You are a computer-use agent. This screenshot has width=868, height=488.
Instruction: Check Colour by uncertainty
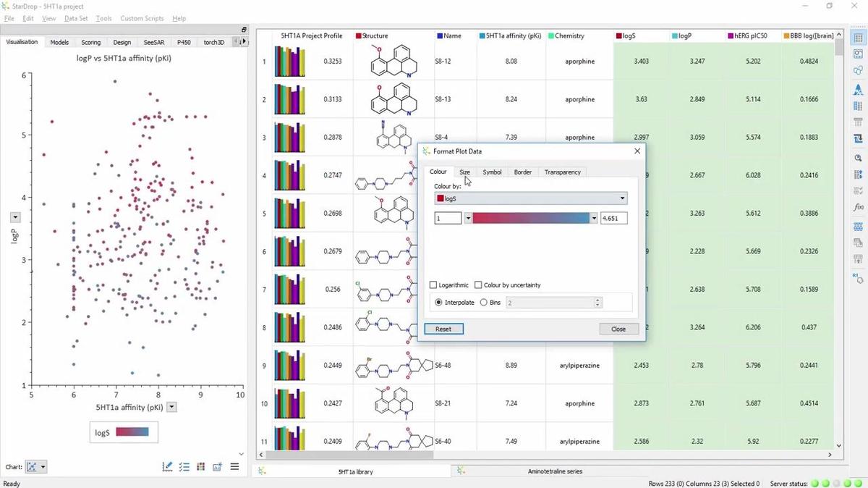[479, 285]
